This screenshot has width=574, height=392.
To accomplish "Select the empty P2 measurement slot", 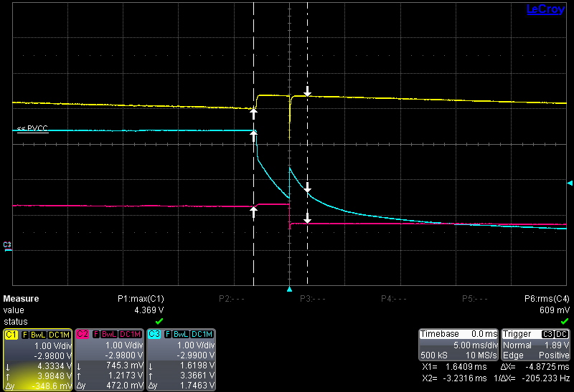I will point(231,299).
